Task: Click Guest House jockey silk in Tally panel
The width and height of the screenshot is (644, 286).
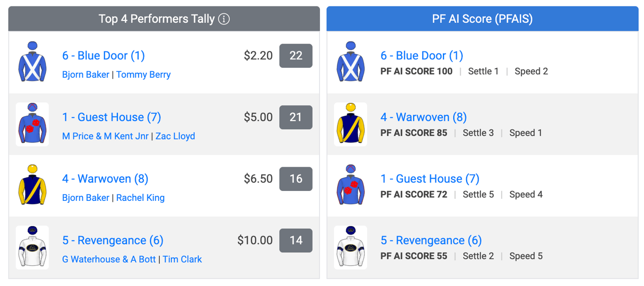Action: (x=32, y=124)
